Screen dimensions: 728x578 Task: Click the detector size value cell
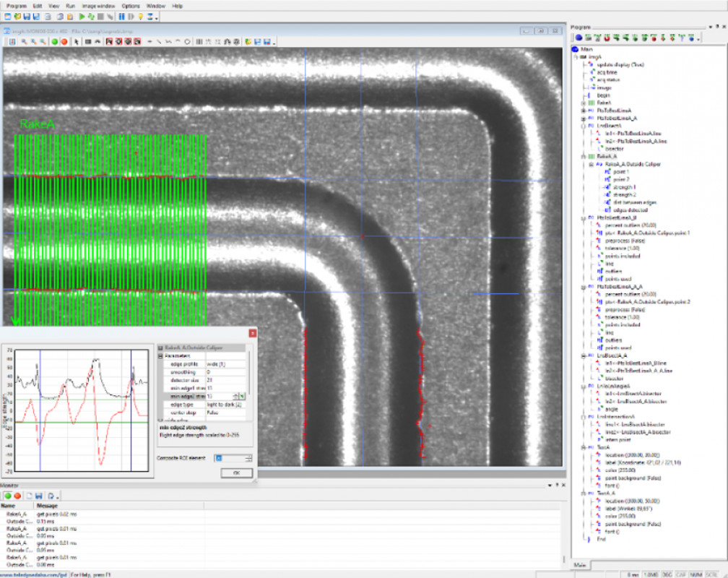click(225, 380)
